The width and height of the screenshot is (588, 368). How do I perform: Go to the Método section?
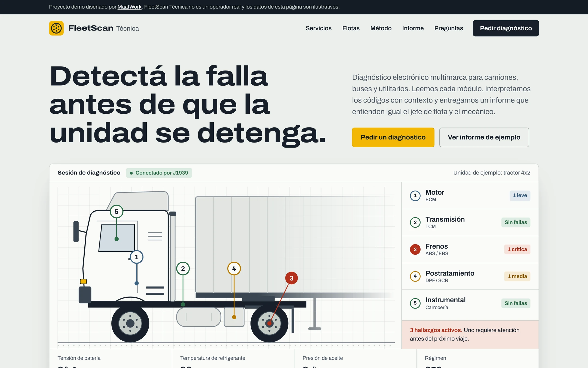click(381, 28)
